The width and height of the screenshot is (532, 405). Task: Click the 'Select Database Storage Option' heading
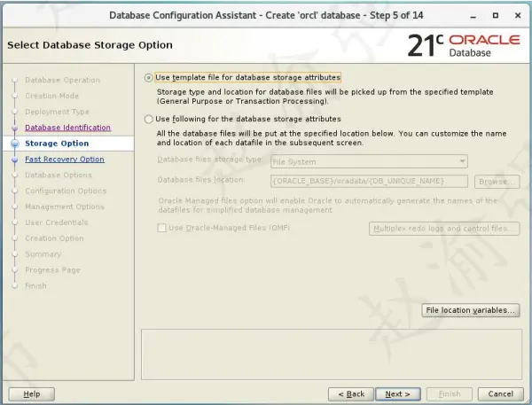90,45
